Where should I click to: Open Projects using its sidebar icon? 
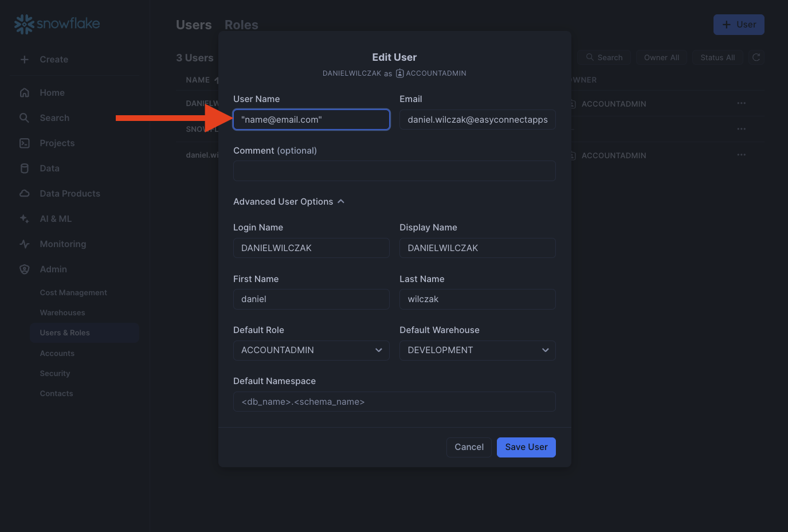tap(25, 143)
